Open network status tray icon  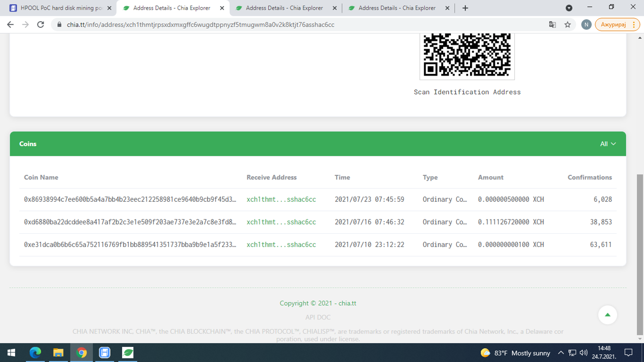(x=572, y=353)
